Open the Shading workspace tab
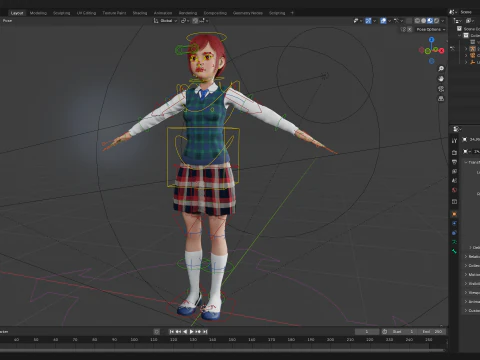Viewport: 480px width, 360px height. 140,13
